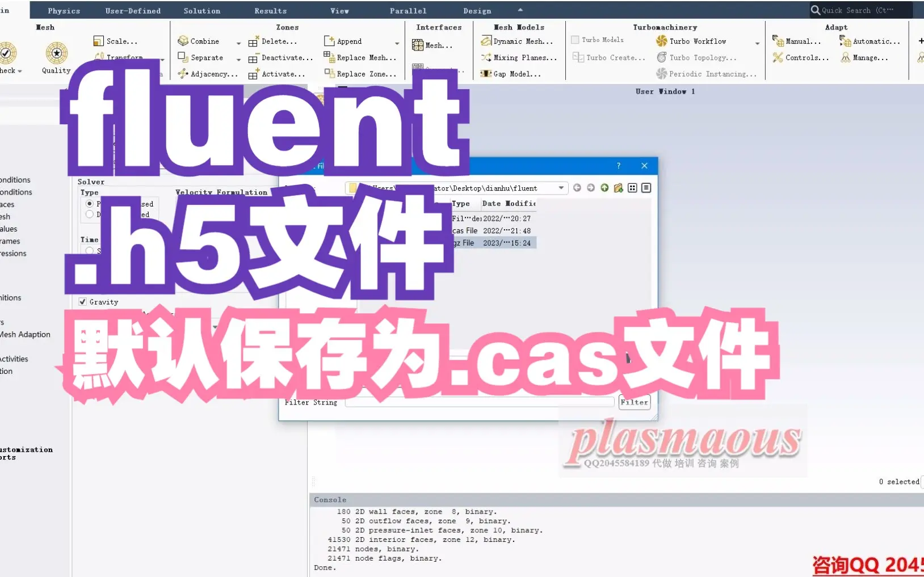Click the Deactivate zones icon
The height and width of the screenshot is (577, 924).
click(254, 58)
